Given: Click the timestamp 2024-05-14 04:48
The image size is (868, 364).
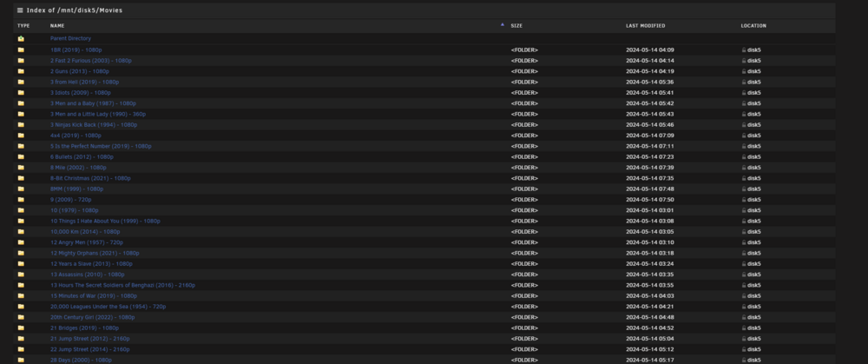Looking at the screenshot, I should [x=650, y=317].
